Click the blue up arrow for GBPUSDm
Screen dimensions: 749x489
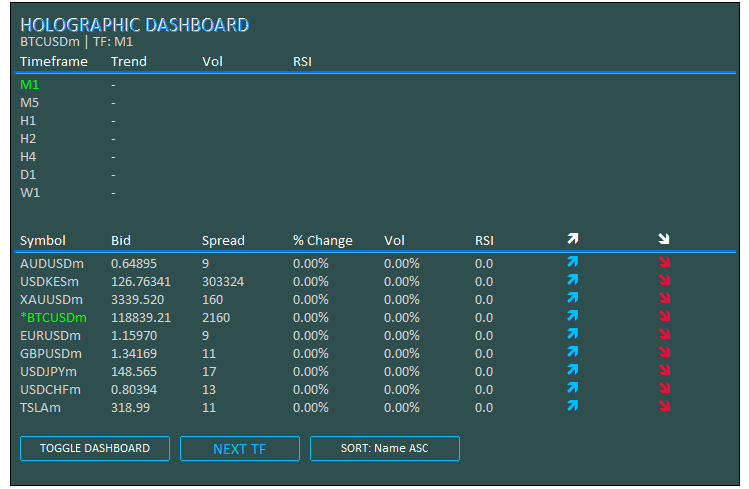[x=573, y=352]
